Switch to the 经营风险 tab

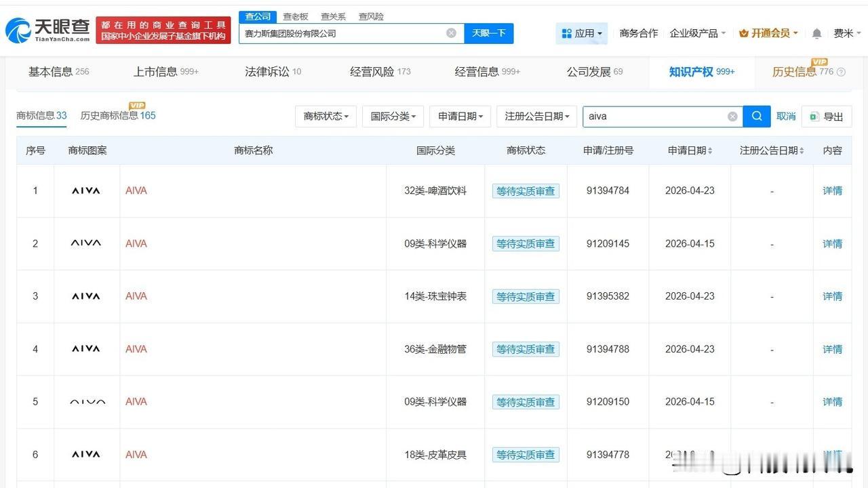(x=380, y=72)
